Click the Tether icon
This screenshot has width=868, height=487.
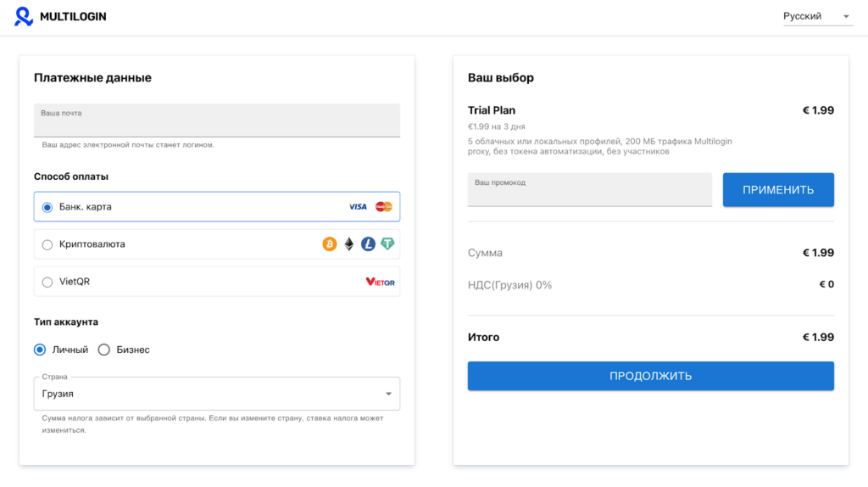387,243
